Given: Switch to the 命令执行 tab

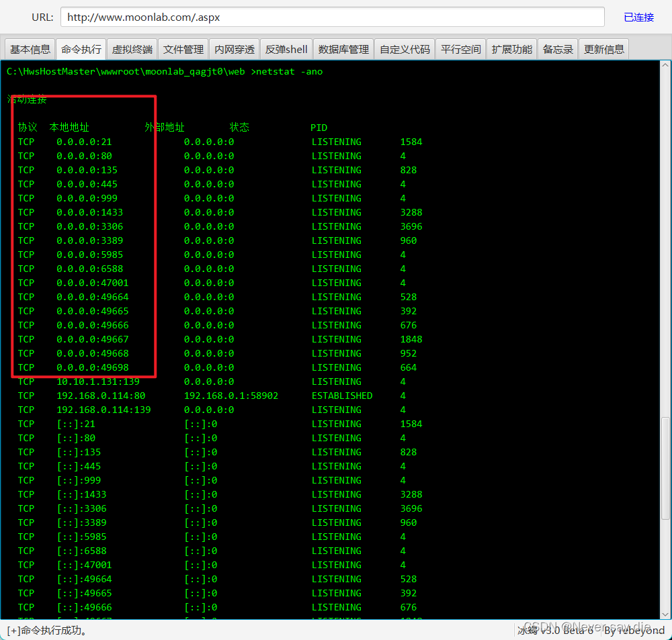Looking at the screenshot, I should 81,49.
